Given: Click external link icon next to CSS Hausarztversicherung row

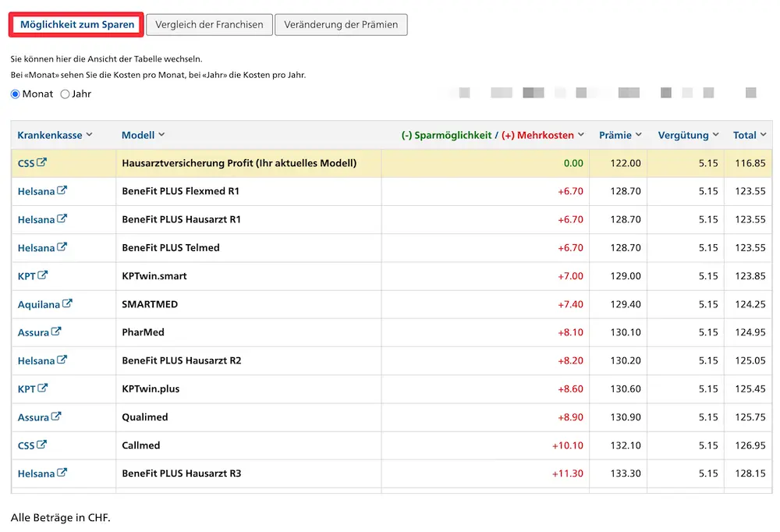Looking at the screenshot, I should pos(42,163).
